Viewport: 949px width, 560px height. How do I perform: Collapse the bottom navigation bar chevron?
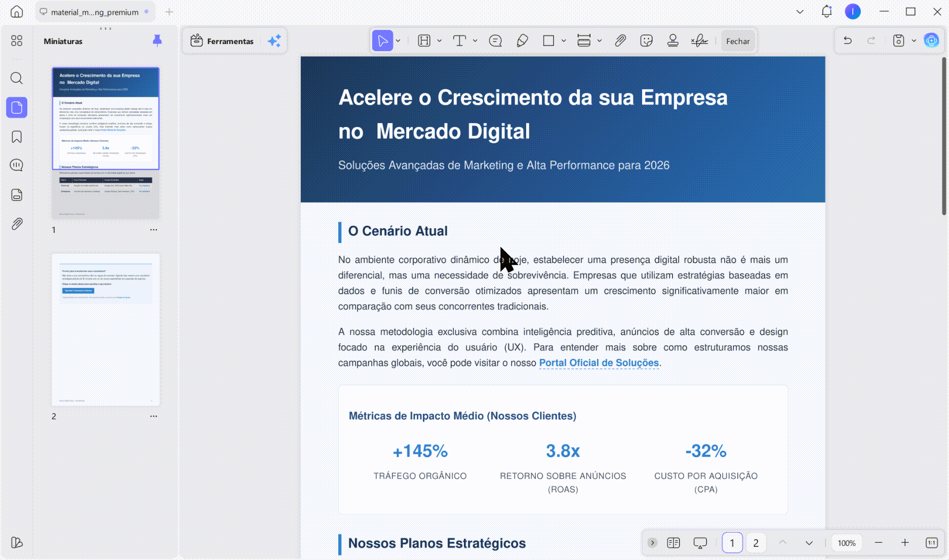(x=652, y=543)
